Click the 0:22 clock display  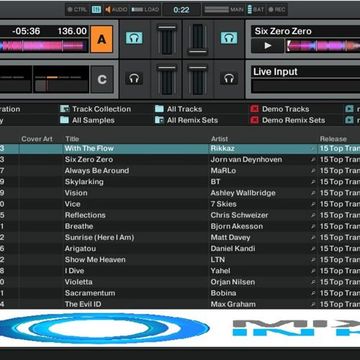(x=181, y=10)
